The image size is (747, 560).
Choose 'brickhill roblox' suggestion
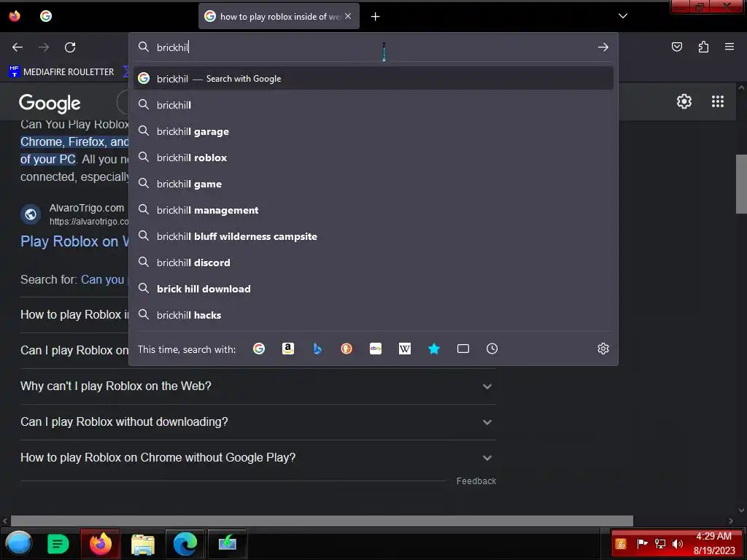point(373,157)
